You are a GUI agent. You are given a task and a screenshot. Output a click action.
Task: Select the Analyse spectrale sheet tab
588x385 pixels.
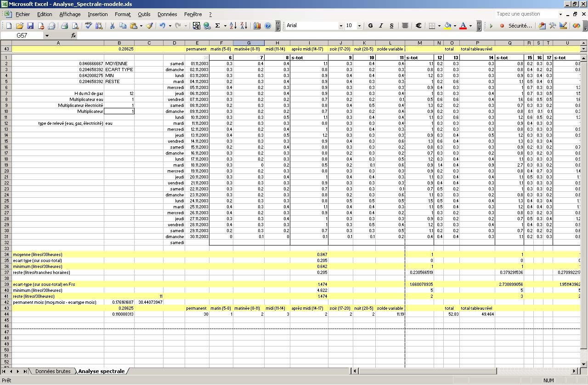101,371
